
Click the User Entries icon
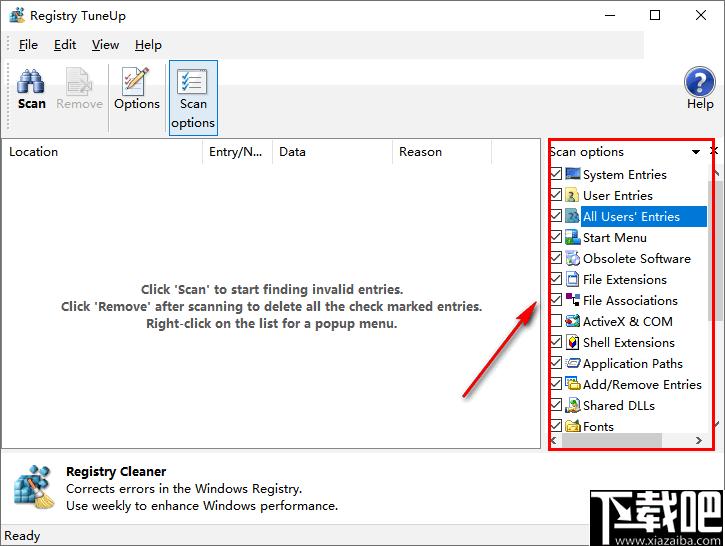(572, 196)
